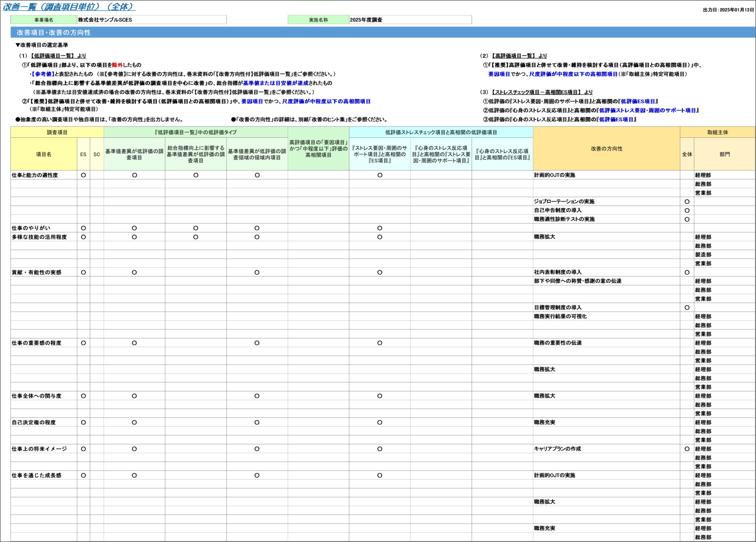Image resolution: width=756 pixels, height=542 pixels.
Task: Select the 低評価ストレスチェック項目と高相関の低評価項目 header
Action: coord(441,132)
